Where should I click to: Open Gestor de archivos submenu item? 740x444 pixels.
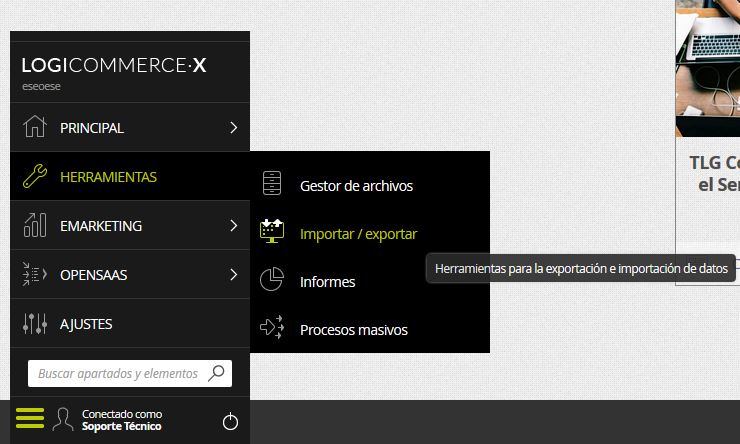point(370,185)
